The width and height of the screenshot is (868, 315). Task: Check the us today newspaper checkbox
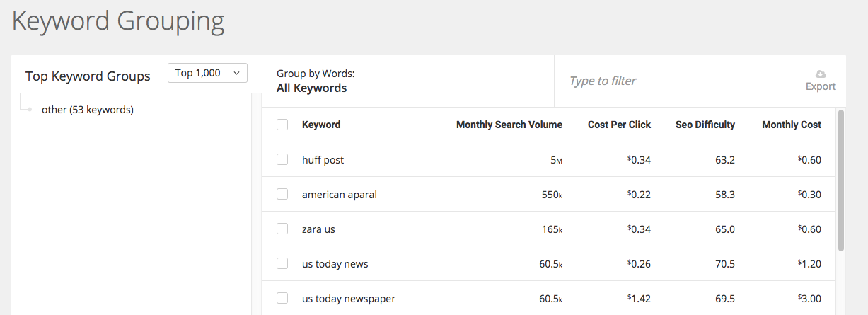(x=282, y=298)
